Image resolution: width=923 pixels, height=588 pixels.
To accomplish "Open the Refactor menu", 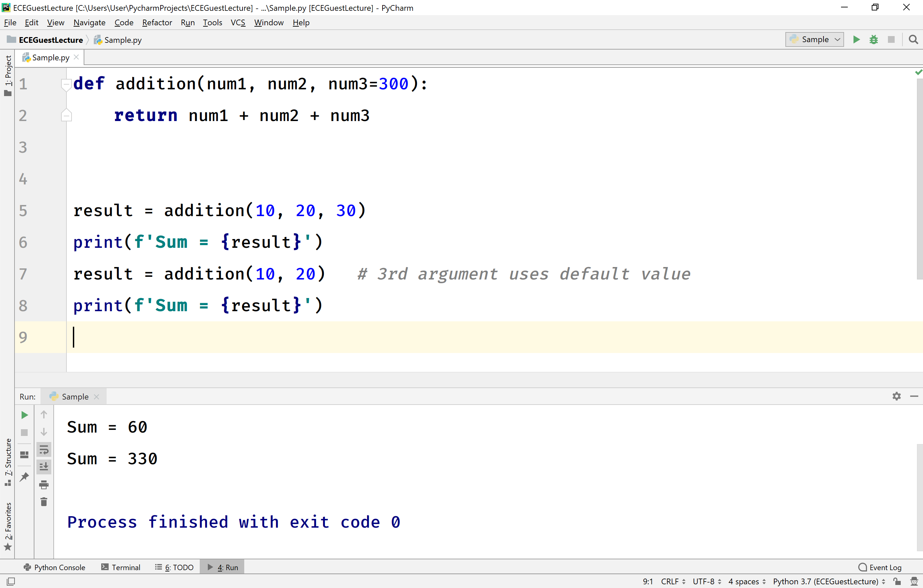I will 157,23.
